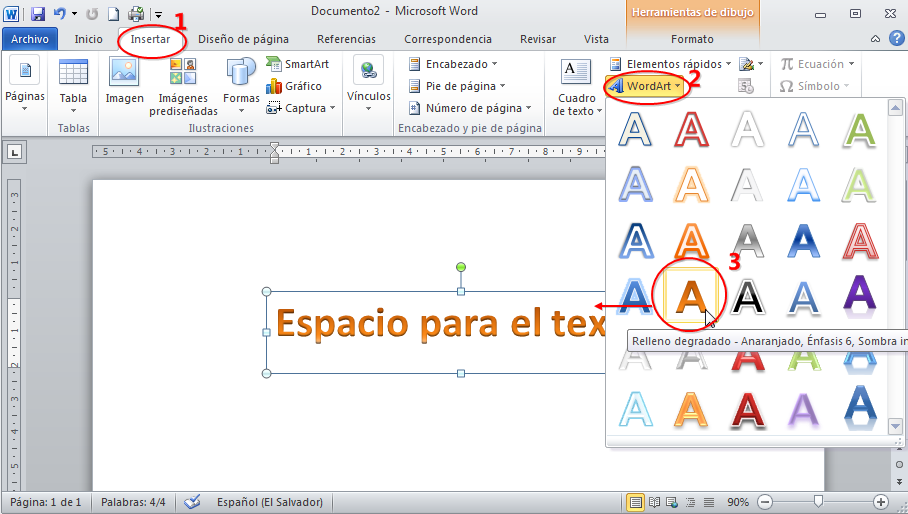Image resolution: width=908 pixels, height=514 pixels.
Task: Pick the gray metallic WordArt in third row
Action: 747,241
